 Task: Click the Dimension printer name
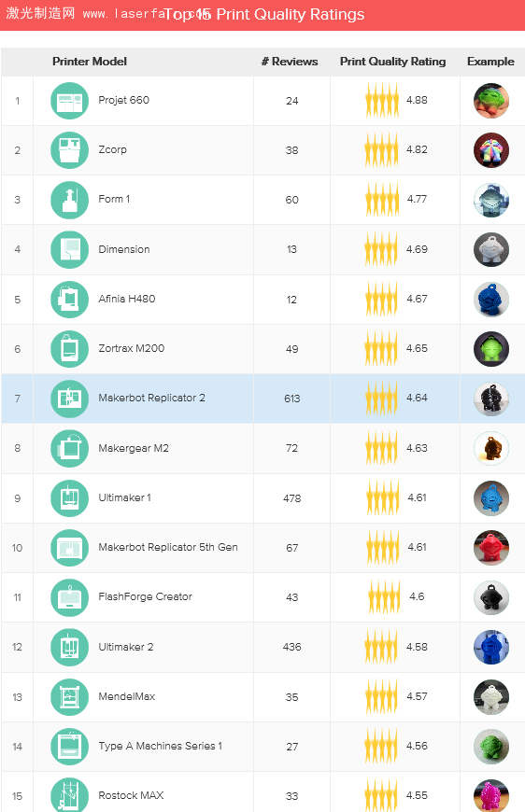[x=124, y=249]
